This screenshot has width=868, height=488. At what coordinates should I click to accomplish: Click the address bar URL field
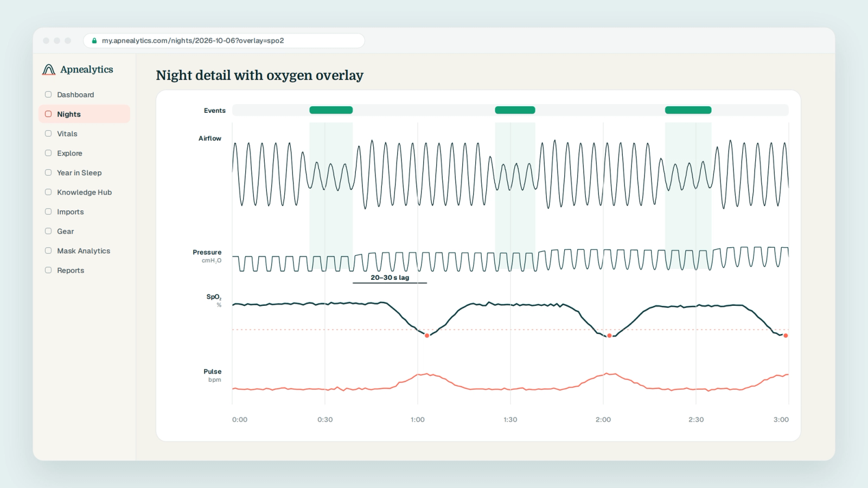pos(224,41)
